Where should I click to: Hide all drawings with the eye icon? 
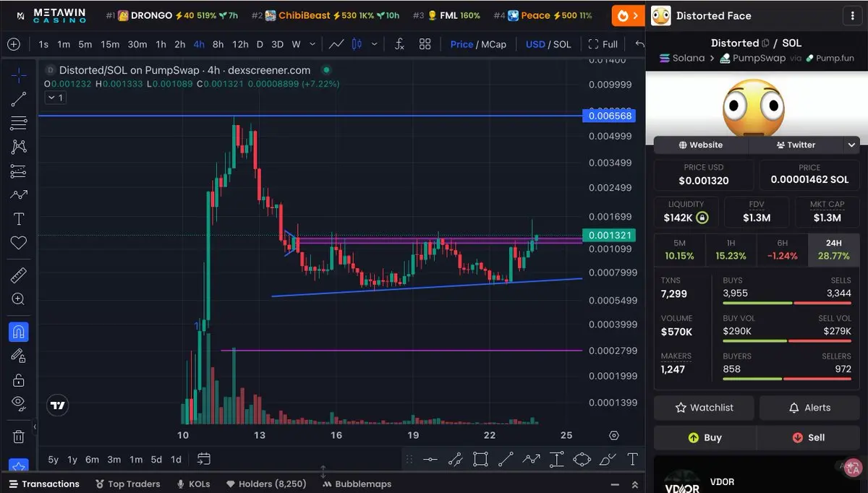coord(19,403)
